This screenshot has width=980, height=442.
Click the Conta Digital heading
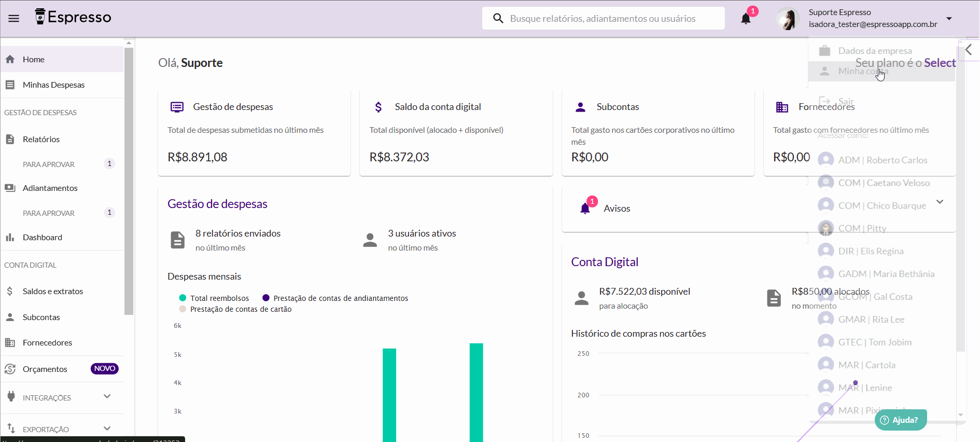605,262
